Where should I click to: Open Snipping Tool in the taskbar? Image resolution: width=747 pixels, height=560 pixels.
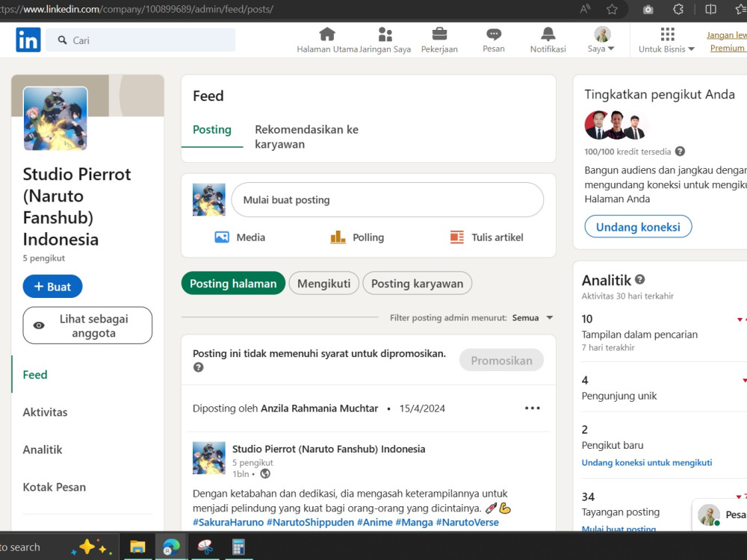point(205,547)
